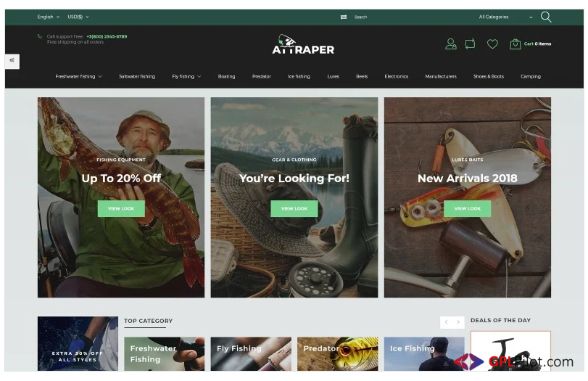This screenshot has height=381, width=588.
Task: Open the Camping menu item
Action: pyautogui.click(x=530, y=77)
